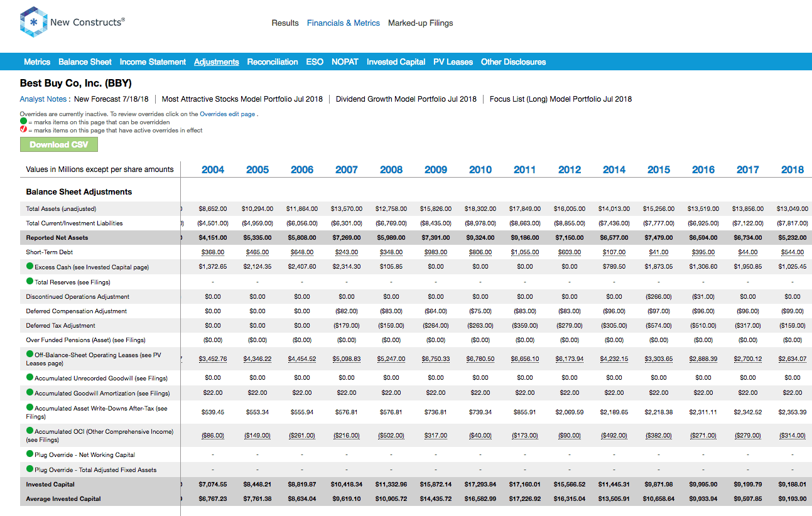812x516 pixels.
Task: Open the Overrides edit page link
Action: pos(227,114)
